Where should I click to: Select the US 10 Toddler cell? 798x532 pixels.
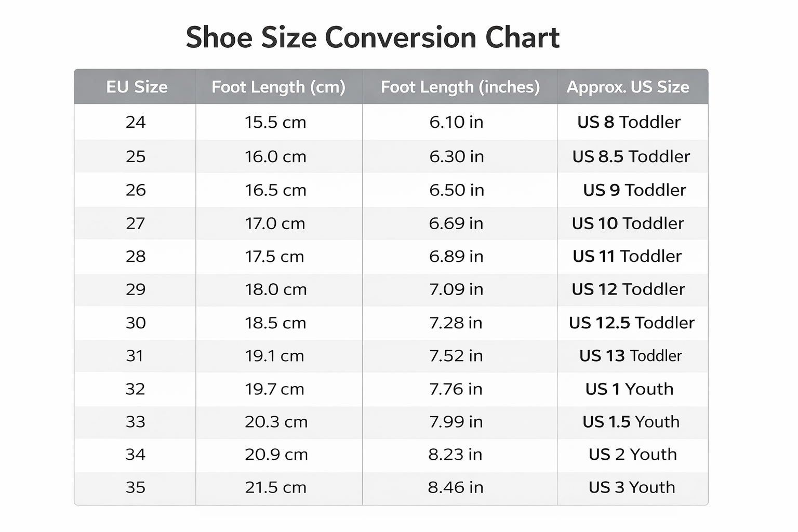628,223
